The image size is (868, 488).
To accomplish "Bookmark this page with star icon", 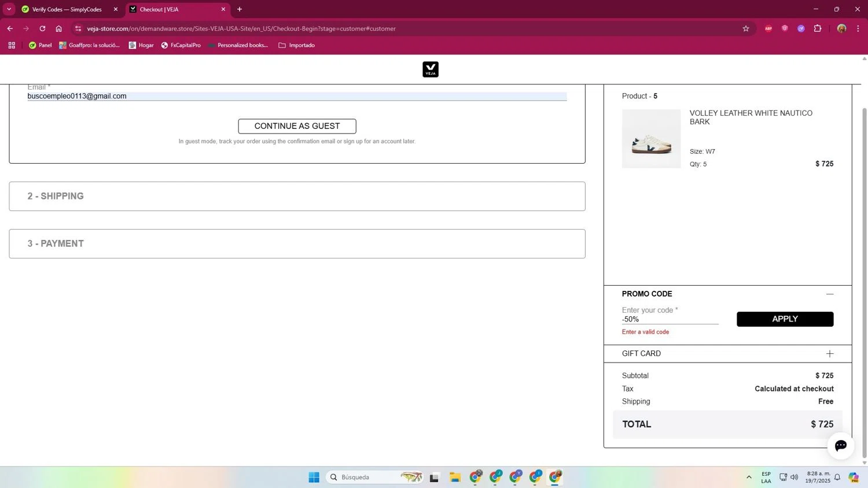I will [746, 28].
